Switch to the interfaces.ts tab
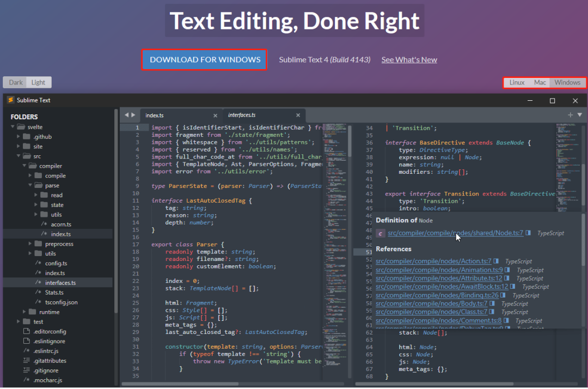 click(x=242, y=115)
